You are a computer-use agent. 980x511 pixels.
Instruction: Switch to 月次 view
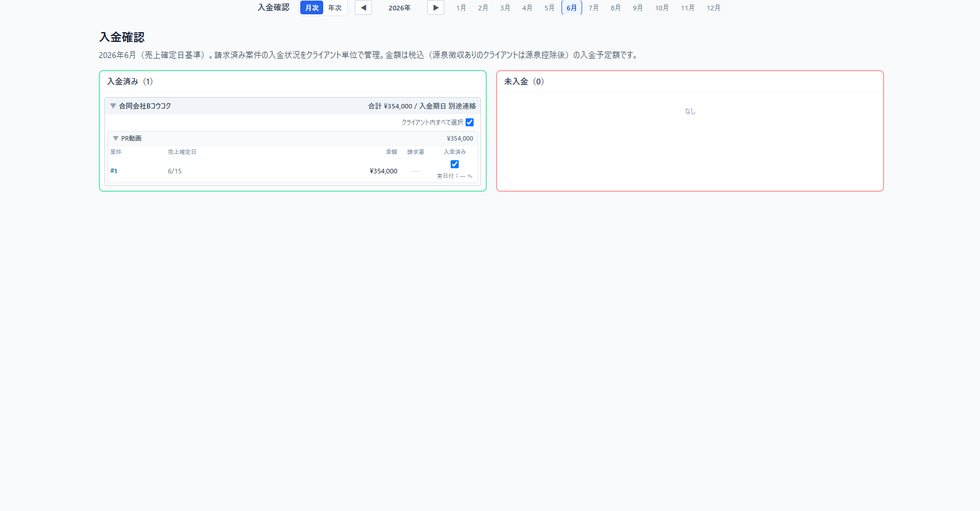[x=312, y=7]
